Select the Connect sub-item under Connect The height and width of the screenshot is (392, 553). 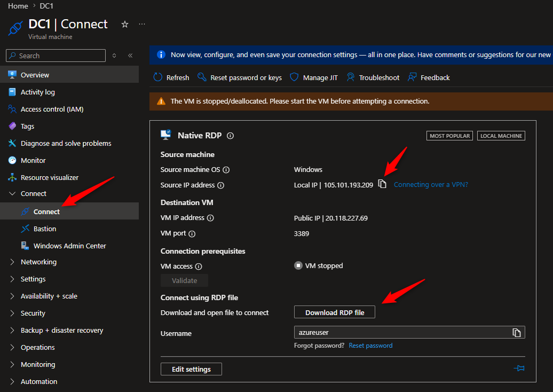69,211
